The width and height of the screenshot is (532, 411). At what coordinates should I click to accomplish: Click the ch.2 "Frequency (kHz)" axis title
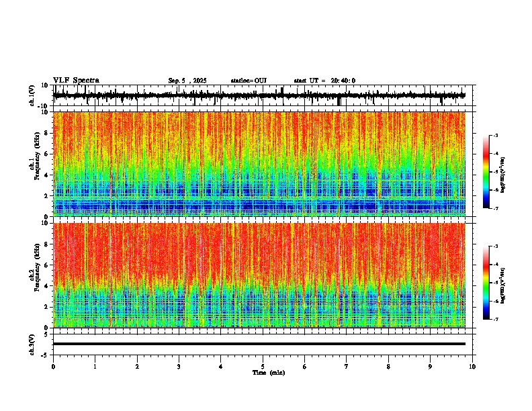tap(37, 267)
